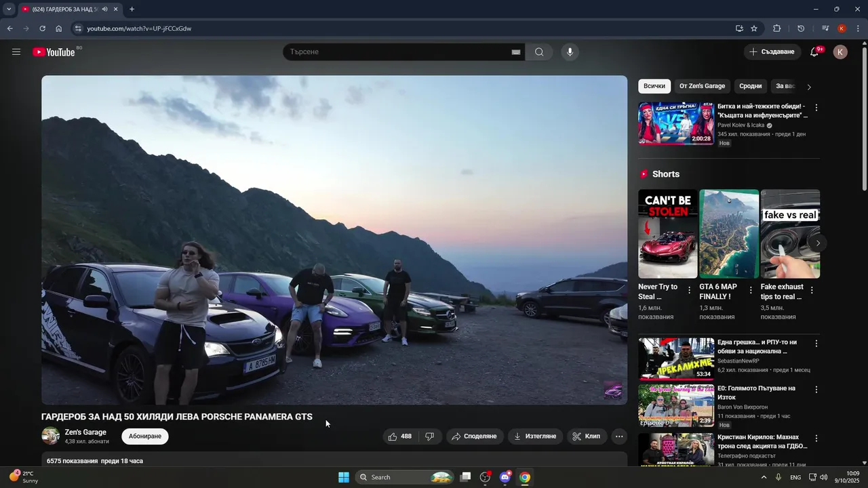This screenshot has width=868, height=488.
Task: Start voice search with microphone
Action: click(x=570, y=52)
